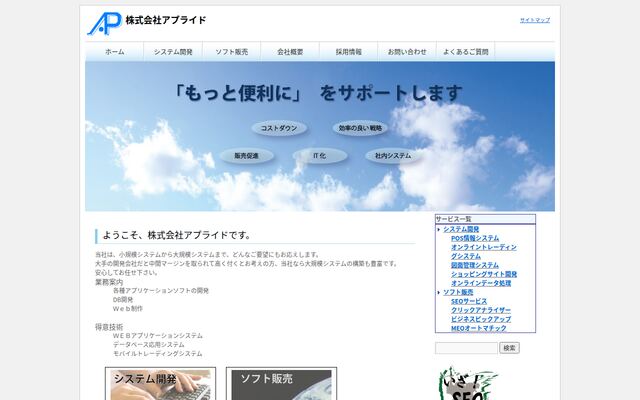Click the コストダウン oval bubble
Image resolution: width=640 pixels, height=400 pixels.
(x=279, y=128)
